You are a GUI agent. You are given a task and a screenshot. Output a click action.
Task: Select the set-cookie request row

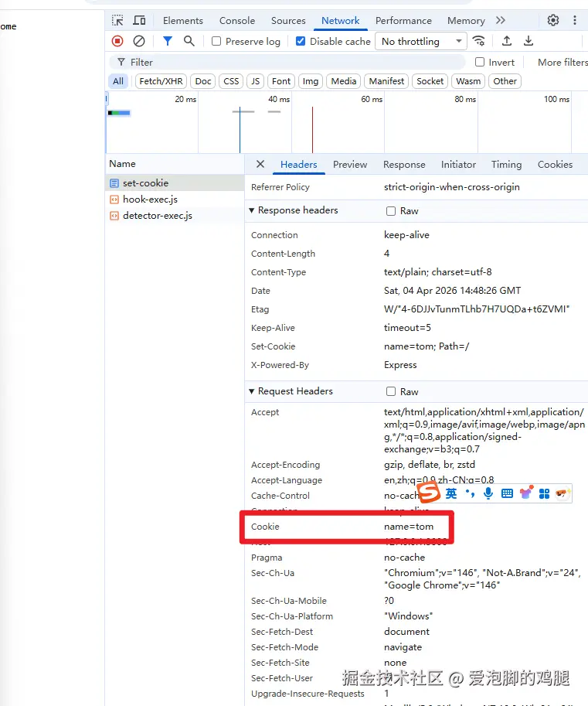point(175,182)
